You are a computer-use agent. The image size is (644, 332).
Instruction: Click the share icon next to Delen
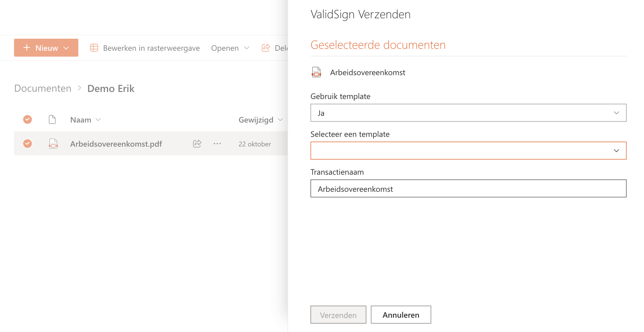[266, 48]
